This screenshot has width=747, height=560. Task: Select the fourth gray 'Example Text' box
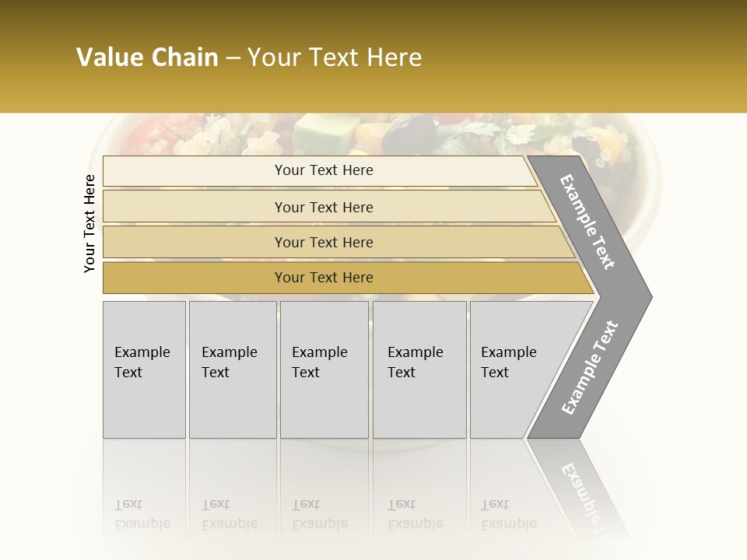point(419,369)
